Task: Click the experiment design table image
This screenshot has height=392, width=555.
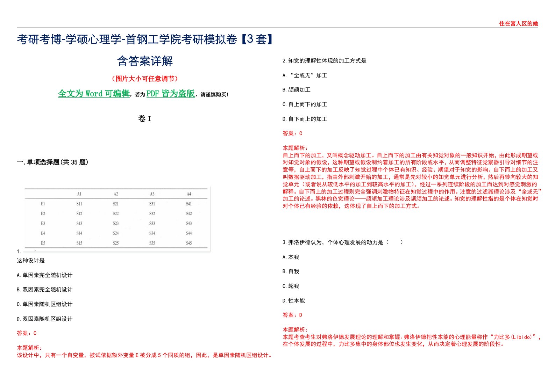Action: point(118,219)
